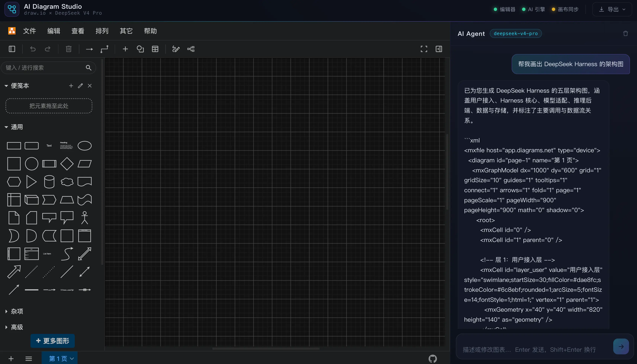This screenshot has width=637, height=364.
Task: Click the canvas vertical scrollbar
Action: pos(447,172)
